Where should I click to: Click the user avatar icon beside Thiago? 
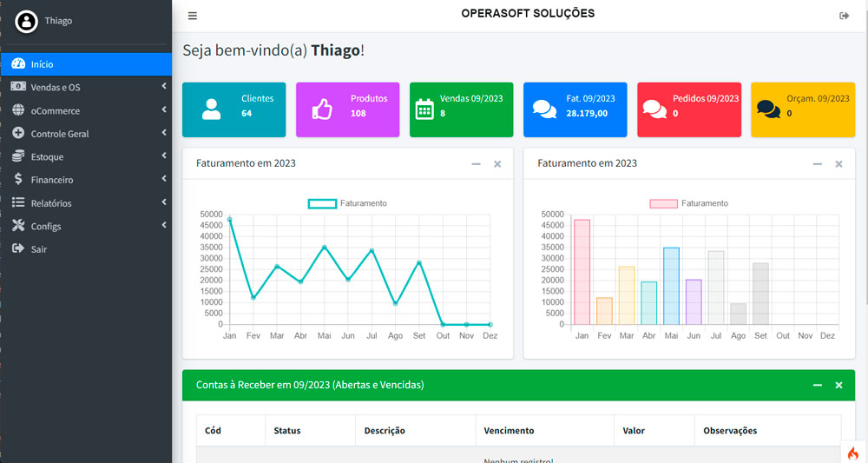pyautogui.click(x=26, y=22)
